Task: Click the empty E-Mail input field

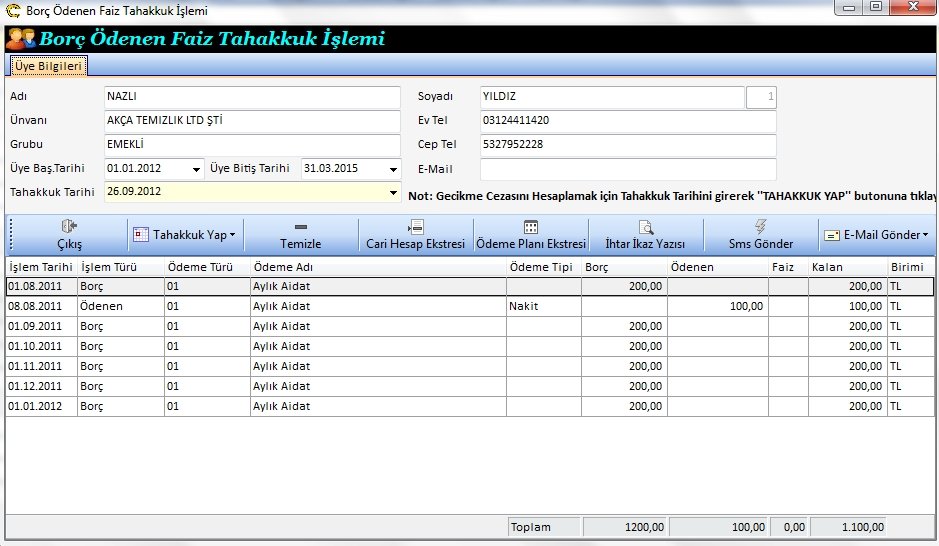Action: tap(627, 169)
